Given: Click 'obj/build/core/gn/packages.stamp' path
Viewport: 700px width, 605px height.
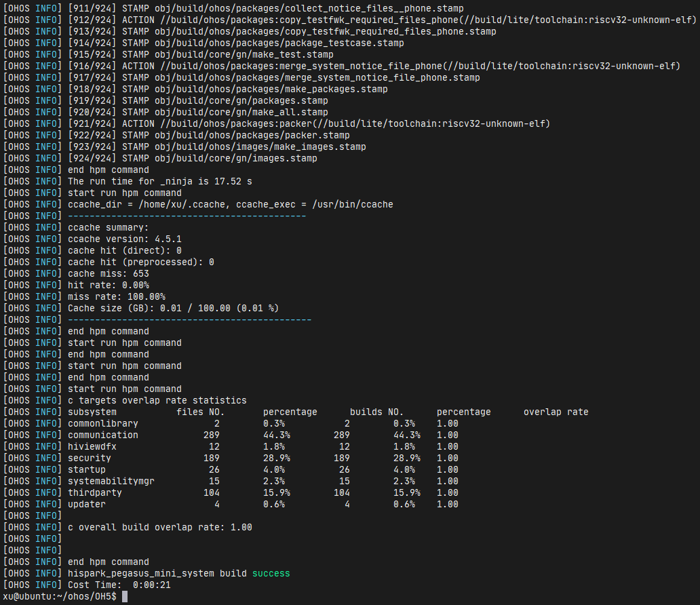Looking at the screenshot, I should (x=241, y=100).
